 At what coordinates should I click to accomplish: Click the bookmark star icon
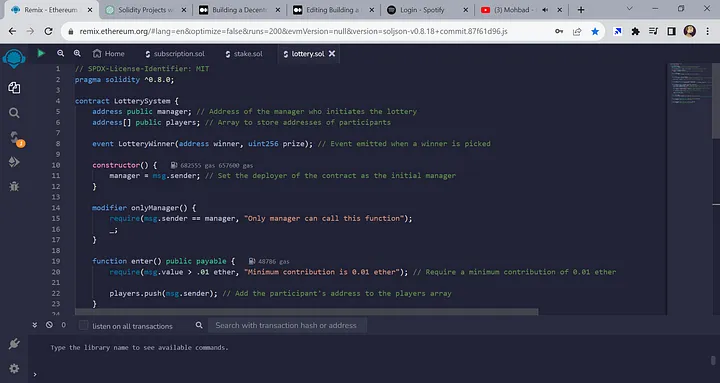[595, 31]
